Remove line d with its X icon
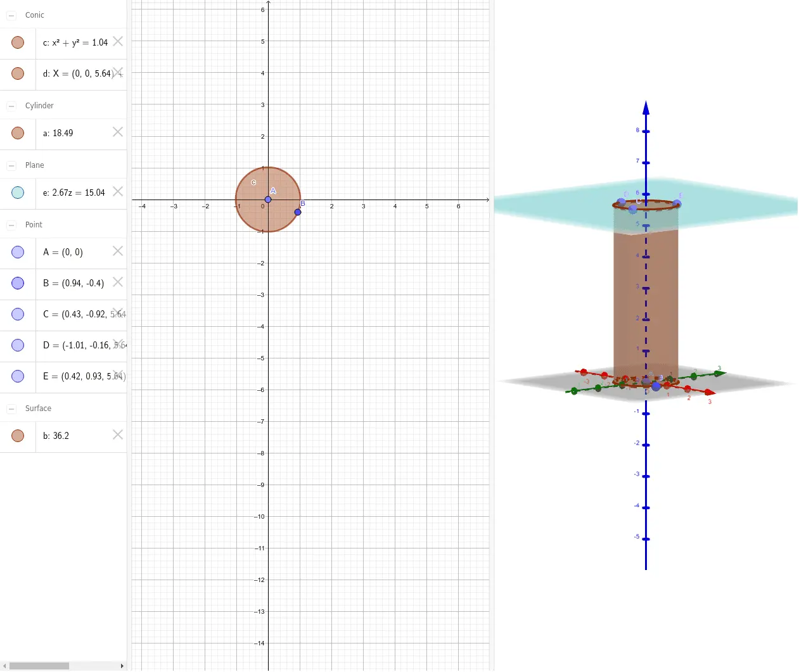Image resolution: width=799 pixels, height=672 pixels. (x=118, y=72)
